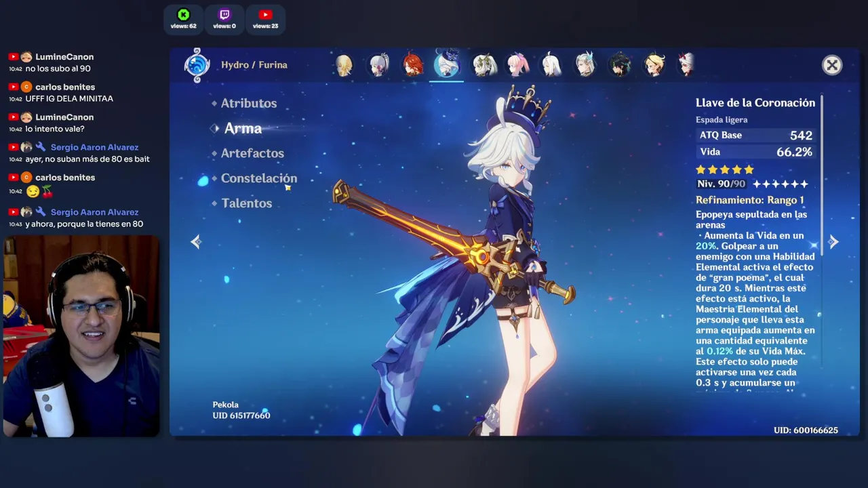Click carlos benites' 'UFFF IG DELA MINITAA' message
Screen dimensions: 868x488
(x=69, y=99)
